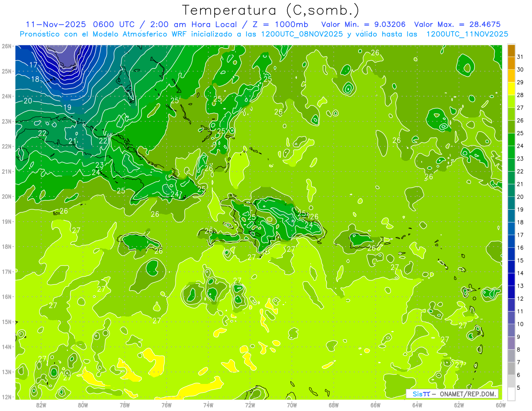Click the '23' contour label on the map
This screenshot has width=532, height=411.
click(100, 165)
